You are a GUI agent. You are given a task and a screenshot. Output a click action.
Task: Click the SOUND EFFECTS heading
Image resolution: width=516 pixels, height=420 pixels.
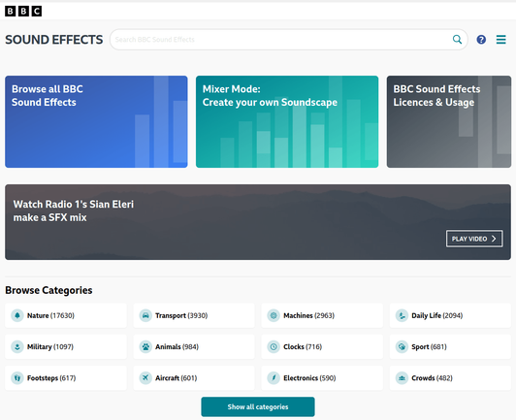[x=54, y=40]
